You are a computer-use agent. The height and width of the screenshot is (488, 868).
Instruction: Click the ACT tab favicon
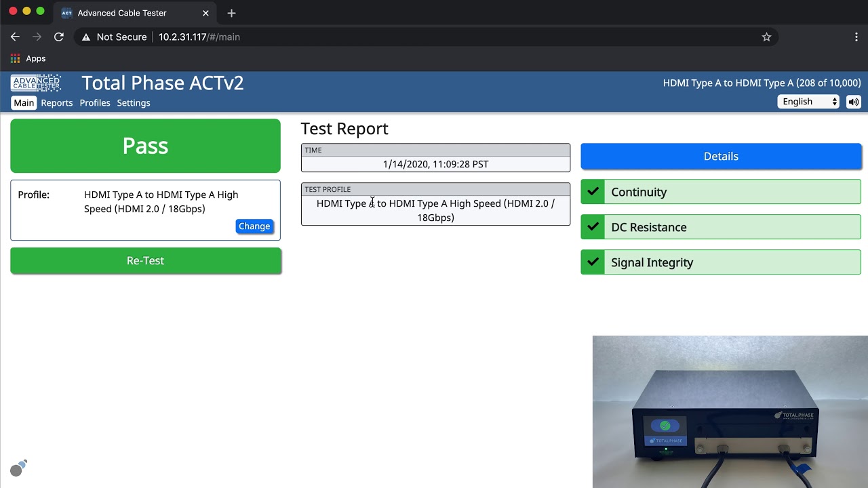pos(66,13)
